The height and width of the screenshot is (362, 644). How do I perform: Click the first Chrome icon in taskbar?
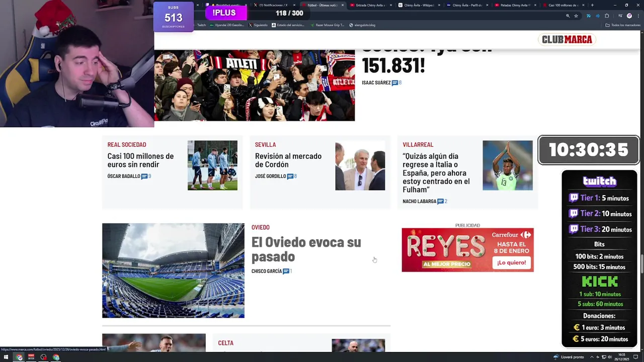pyautogui.click(x=19, y=357)
